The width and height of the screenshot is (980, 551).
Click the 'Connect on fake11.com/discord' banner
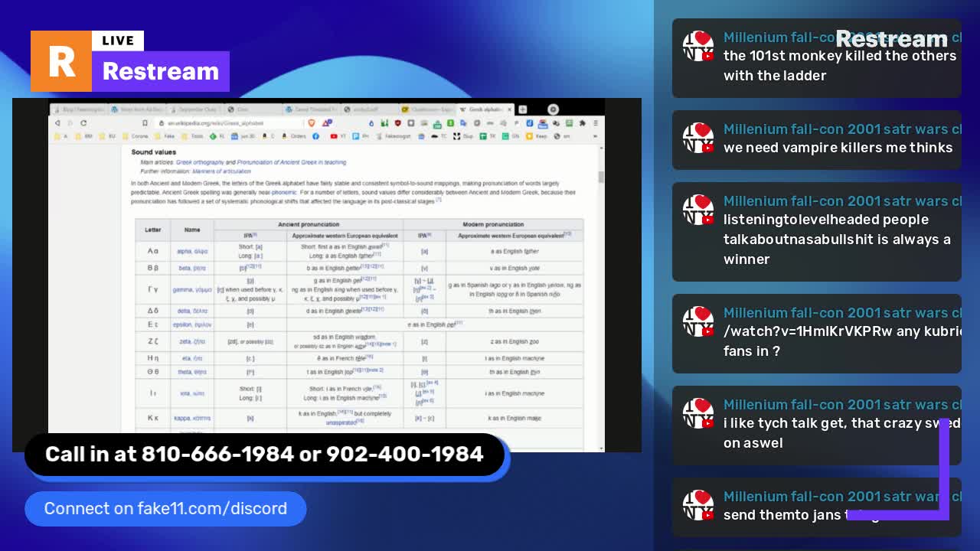(x=165, y=509)
